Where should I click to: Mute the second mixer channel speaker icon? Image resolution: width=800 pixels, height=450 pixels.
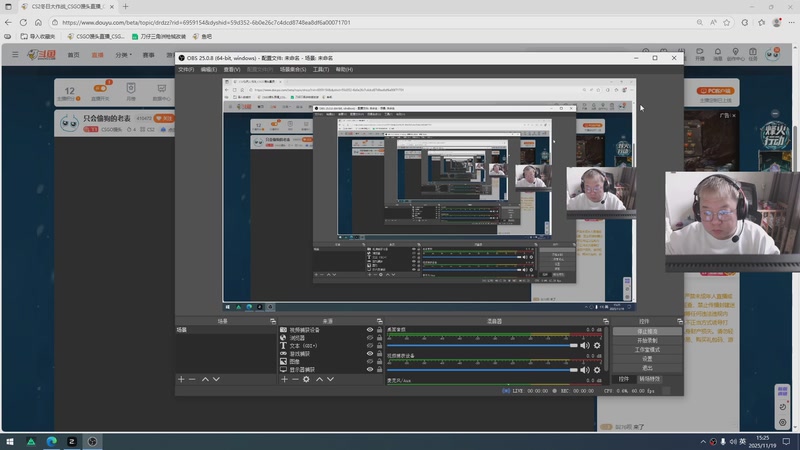[585, 370]
